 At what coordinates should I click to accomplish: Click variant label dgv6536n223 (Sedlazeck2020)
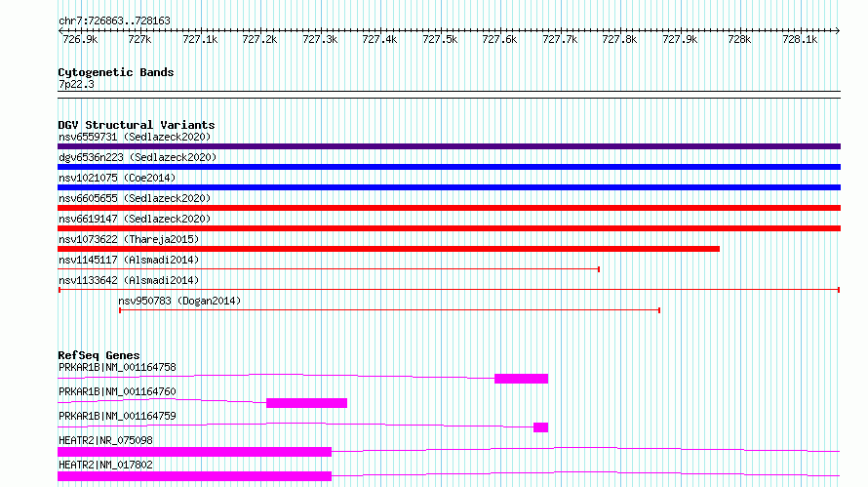[x=138, y=157]
